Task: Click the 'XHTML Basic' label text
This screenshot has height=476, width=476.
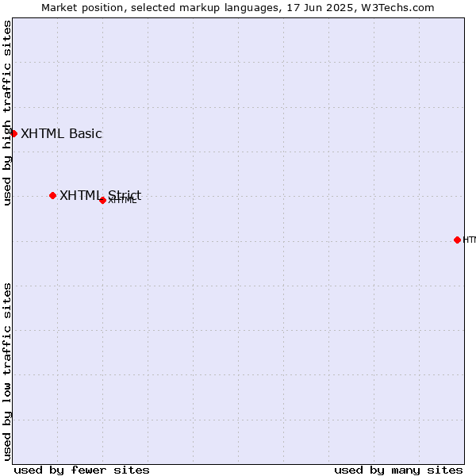Action: click(61, 133)
